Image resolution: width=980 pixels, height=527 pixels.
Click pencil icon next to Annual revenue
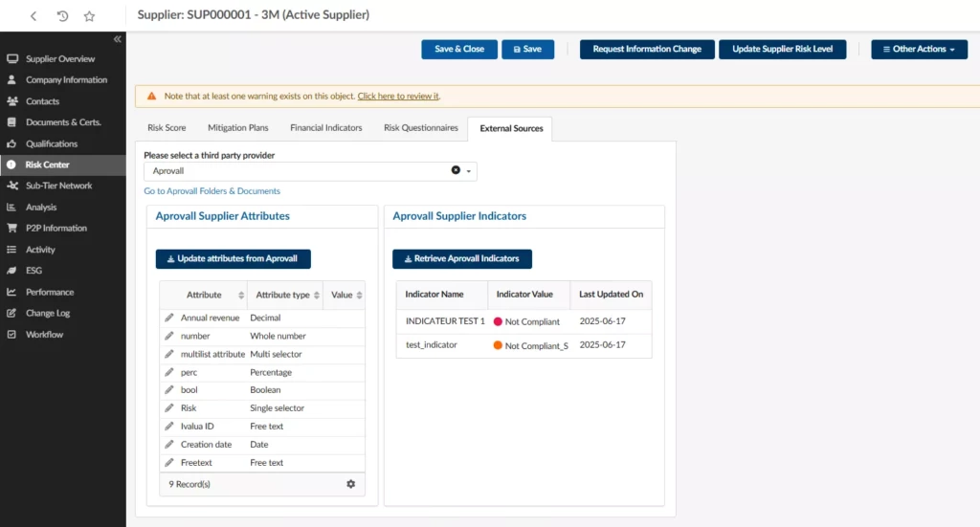tap(169, 318)
